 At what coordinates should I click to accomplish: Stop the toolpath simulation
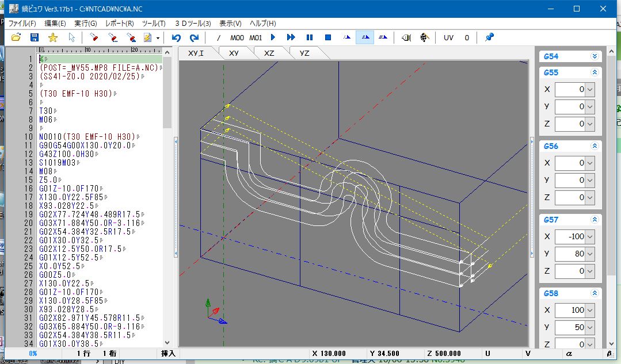pos(328,37)
